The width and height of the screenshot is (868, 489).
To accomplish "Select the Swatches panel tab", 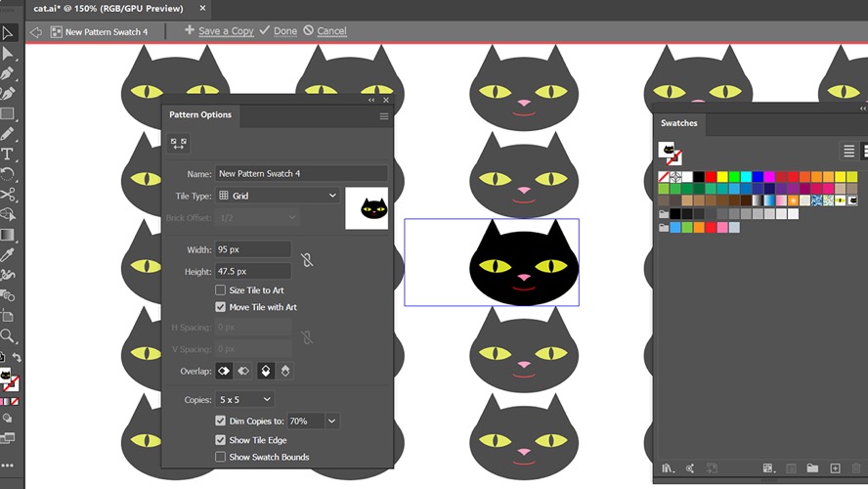I will coord(678,123).
